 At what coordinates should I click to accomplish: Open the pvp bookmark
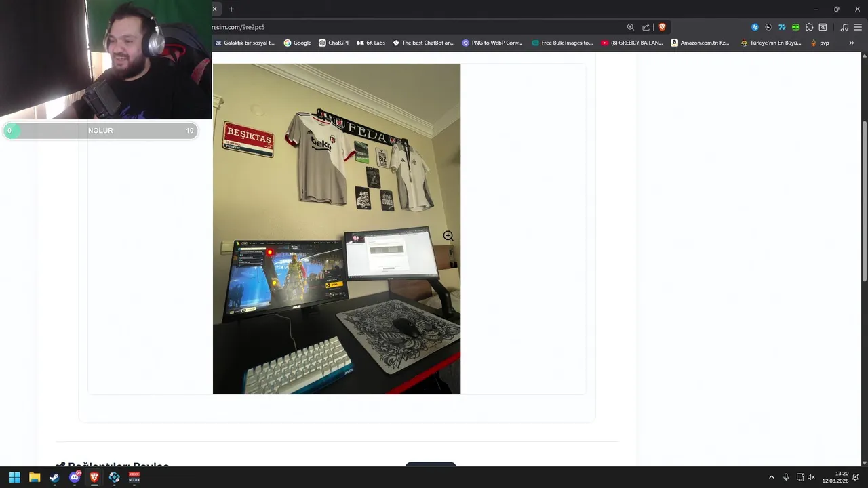click(820, 43)
